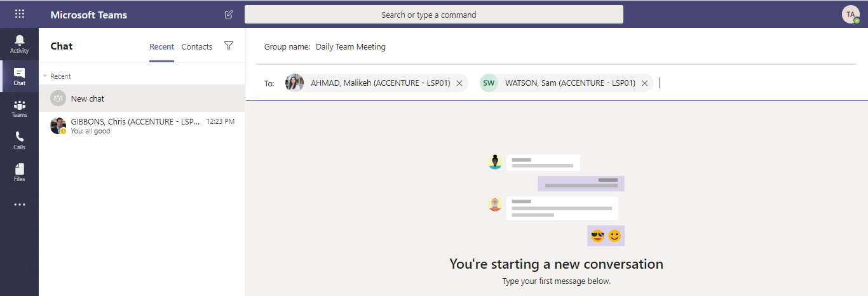Click the Search or type a command box
The image size is (868, 296).
click(434, 15)
